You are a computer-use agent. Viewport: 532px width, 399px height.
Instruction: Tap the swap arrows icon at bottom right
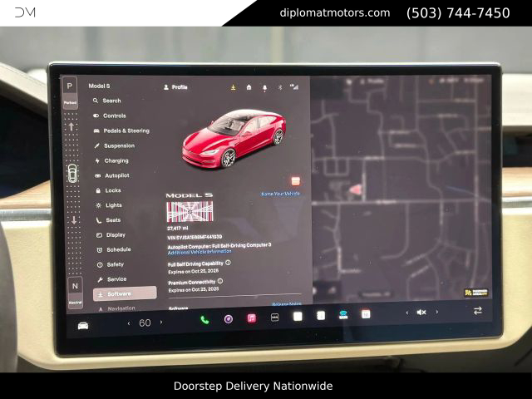(478, 310)
